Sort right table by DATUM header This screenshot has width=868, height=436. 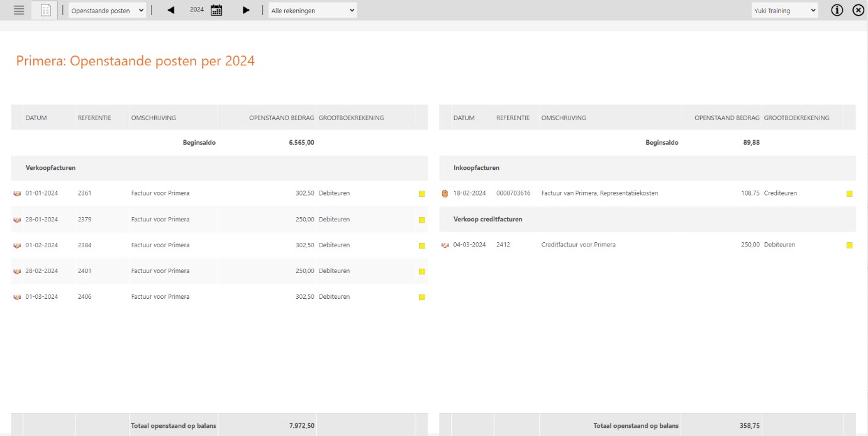(464, 118)
